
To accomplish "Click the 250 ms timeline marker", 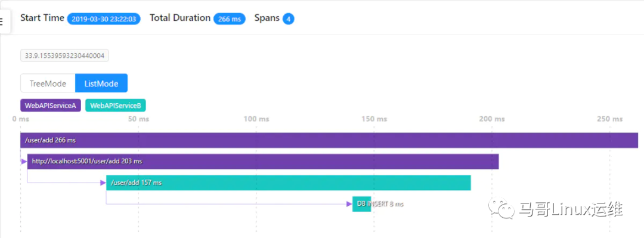I will 609,119.
